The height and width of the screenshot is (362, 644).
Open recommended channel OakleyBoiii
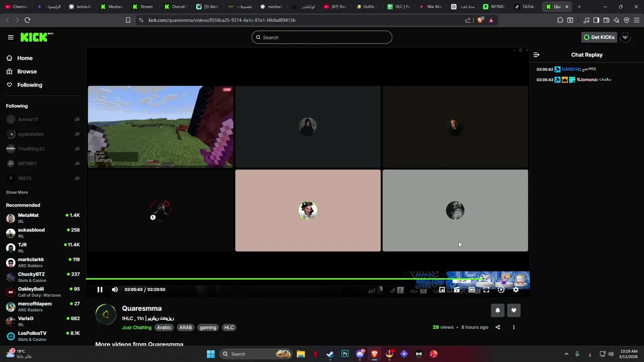[x=43, y=292]
